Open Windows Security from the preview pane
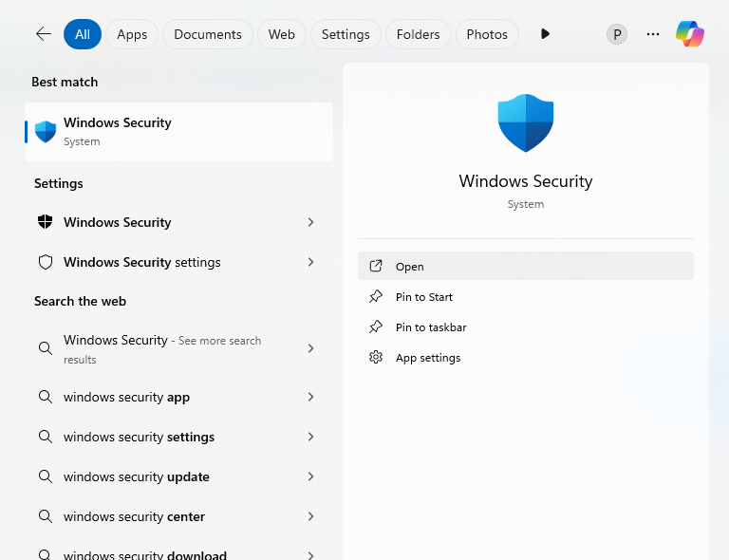 click(x=410, y=267)
